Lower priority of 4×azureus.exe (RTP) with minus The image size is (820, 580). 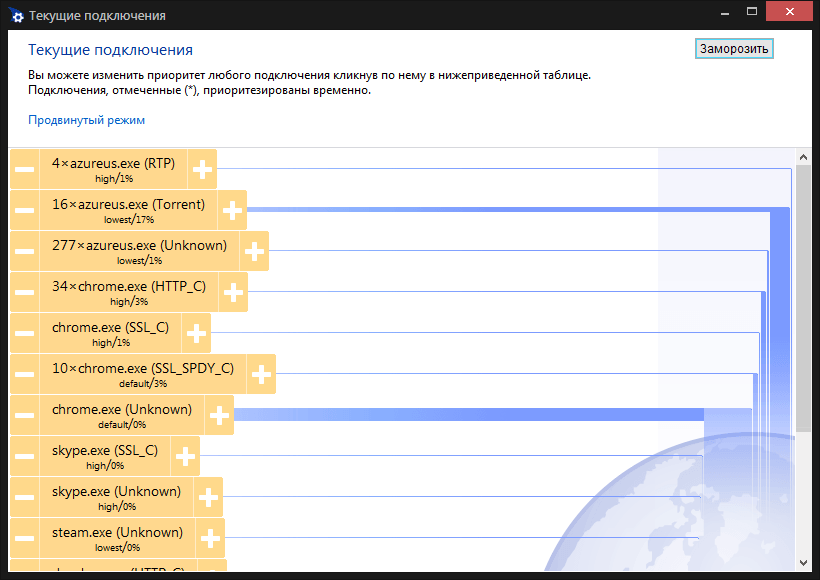click(25, 169)
